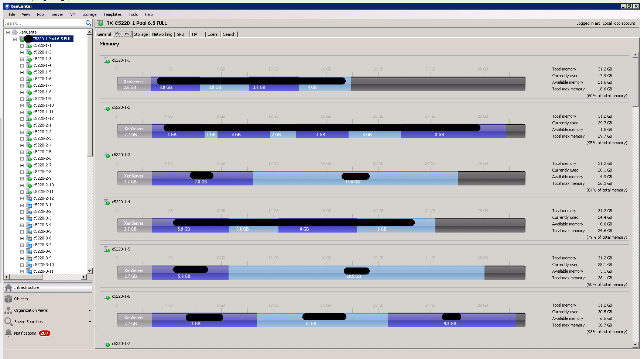This screenshot has width=644, height=359.
Task: Open Organization Views dropdown arrow
Action: click(90, 311)
